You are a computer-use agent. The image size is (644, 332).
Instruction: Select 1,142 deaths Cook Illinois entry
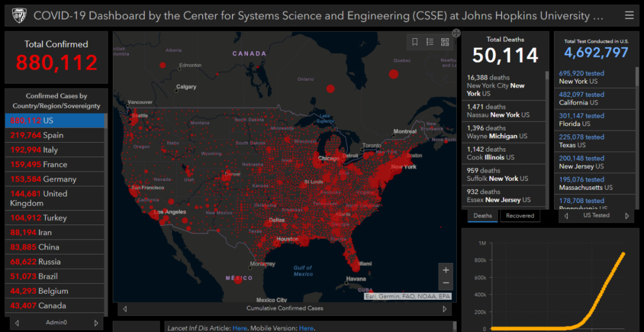(503, 153)
